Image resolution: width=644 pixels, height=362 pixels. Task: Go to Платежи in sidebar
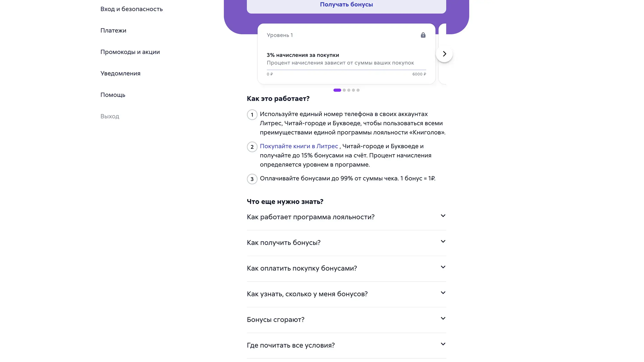point(113,30)
